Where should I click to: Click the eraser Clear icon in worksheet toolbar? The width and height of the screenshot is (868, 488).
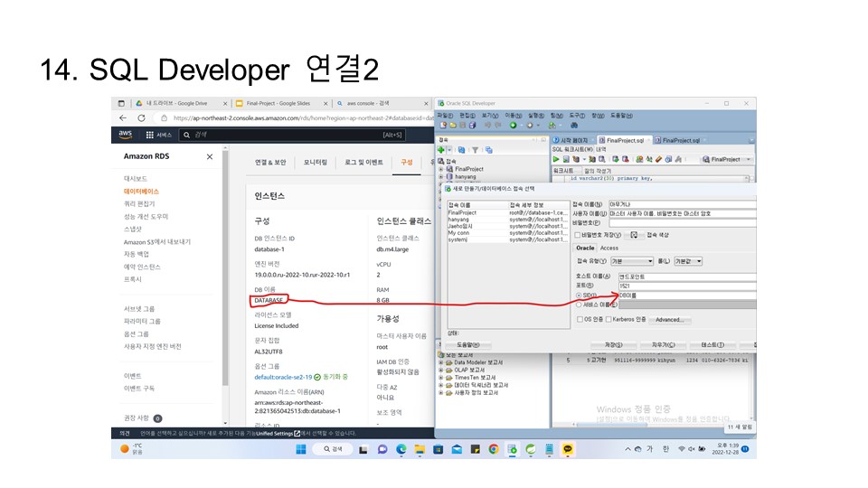coord(659,159)
